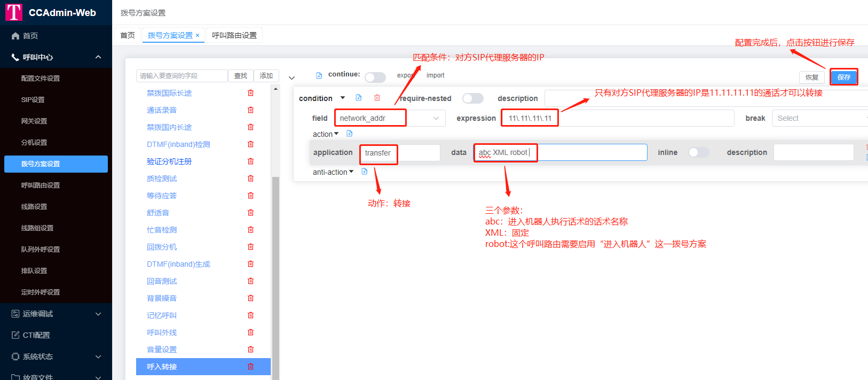Enable the require-nested switch
This screenshot has height=380, width=868.
[x=472, y=98]
